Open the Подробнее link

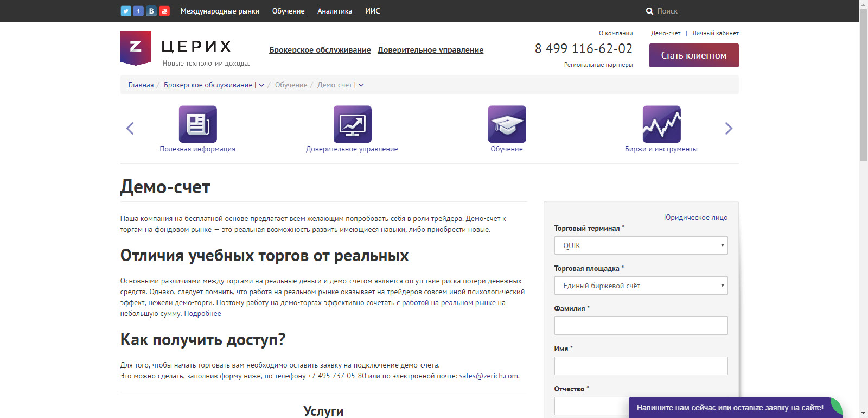click(x=202, y=314)
